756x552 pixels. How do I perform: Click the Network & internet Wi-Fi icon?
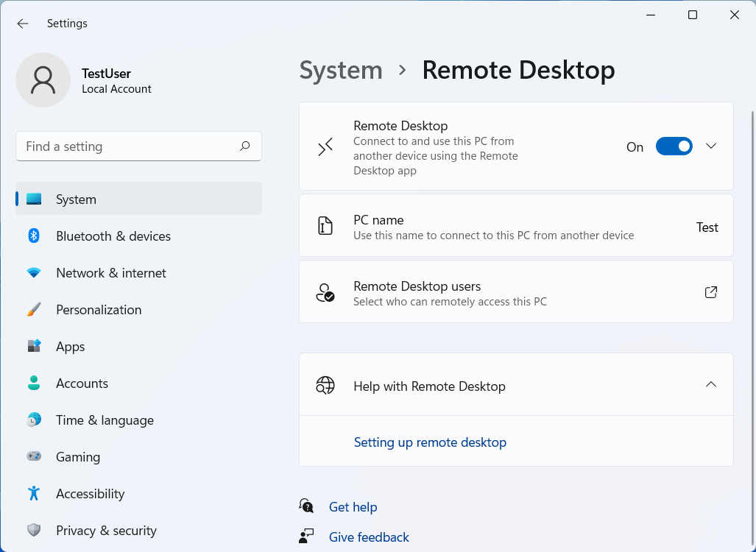(34, 273)
